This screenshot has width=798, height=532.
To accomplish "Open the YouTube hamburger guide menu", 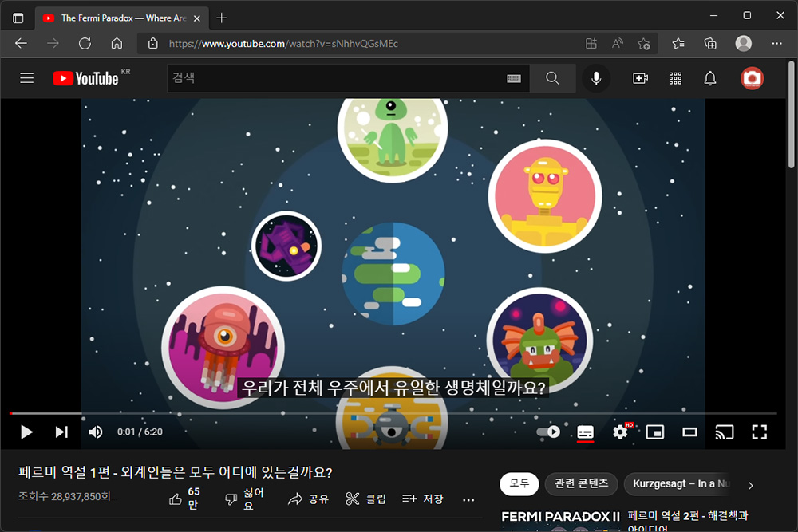I will click(26, 78).
